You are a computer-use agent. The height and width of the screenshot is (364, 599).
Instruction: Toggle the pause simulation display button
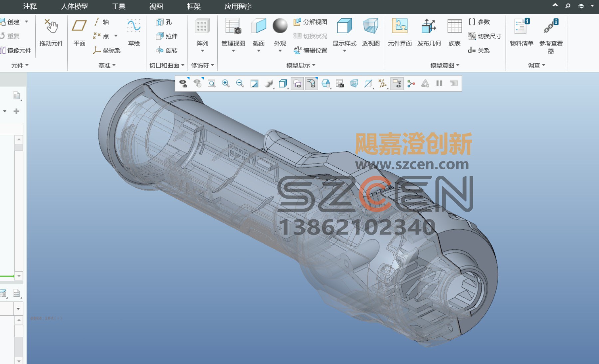tap(439, 84)
